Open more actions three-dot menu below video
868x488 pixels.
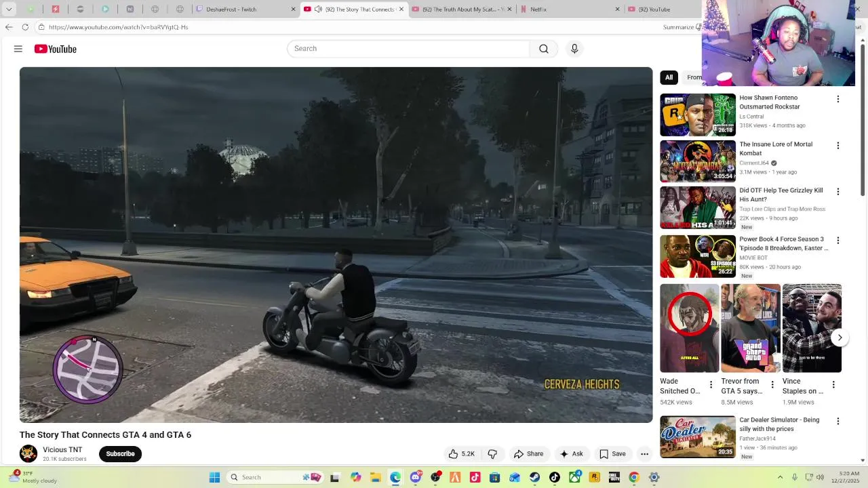645,454
